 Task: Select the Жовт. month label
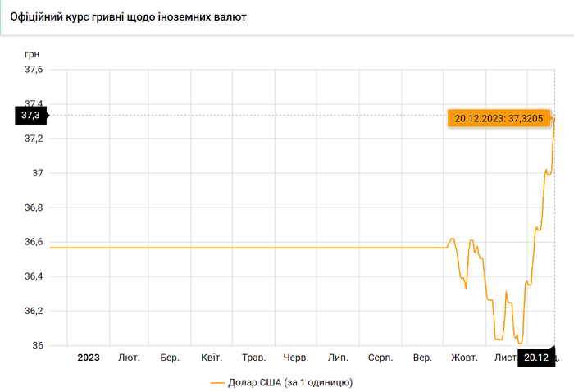click(465, 358)
